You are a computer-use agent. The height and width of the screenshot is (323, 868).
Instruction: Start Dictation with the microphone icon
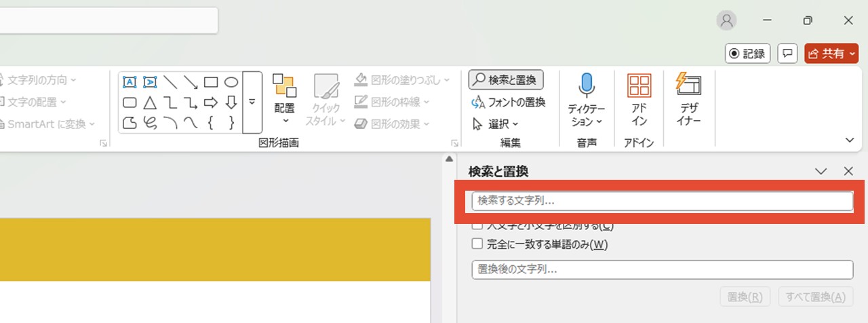point(587,85)
